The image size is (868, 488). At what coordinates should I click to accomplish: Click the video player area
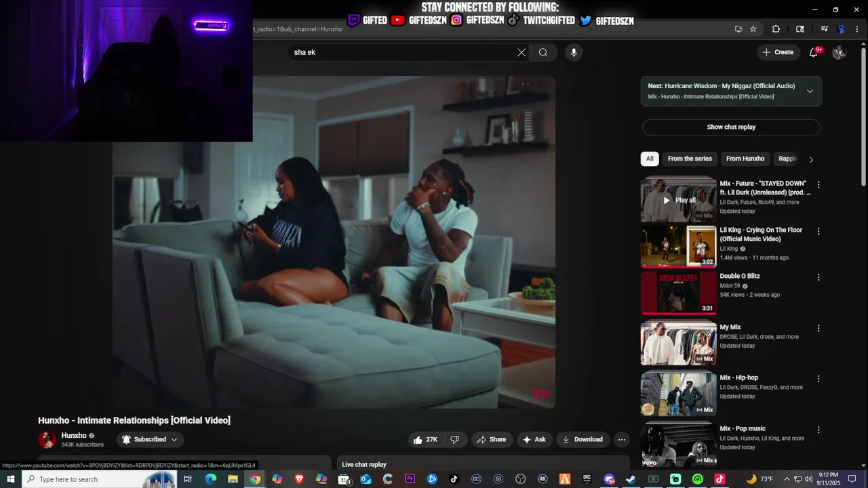334,242
